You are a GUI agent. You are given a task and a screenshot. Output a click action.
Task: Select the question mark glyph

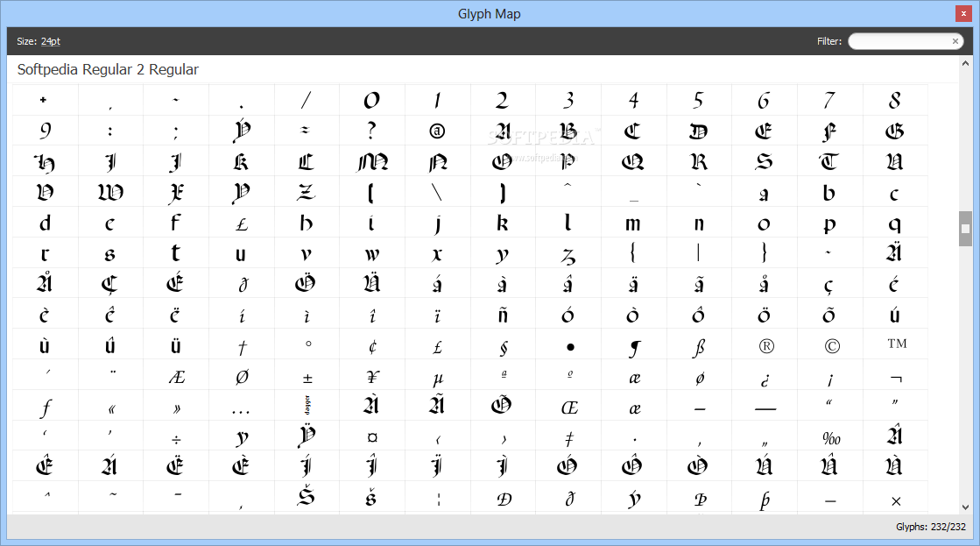tap(372, 131)
